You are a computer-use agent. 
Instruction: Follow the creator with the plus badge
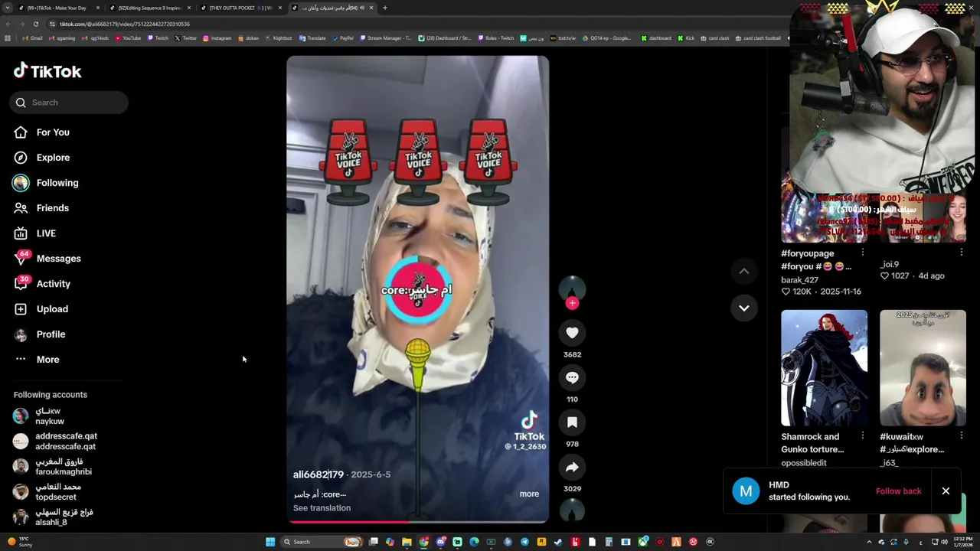572,303
